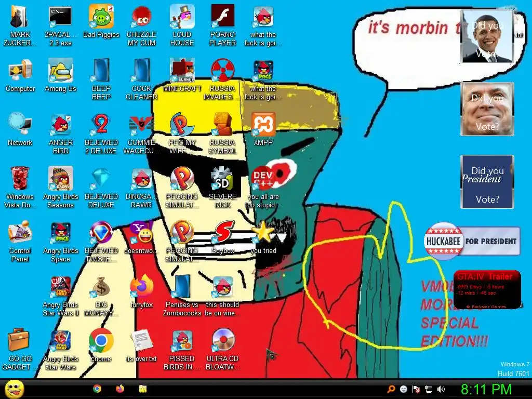
Task: Open the LOUD HOUSE shortcut
Action: (182, 26)
